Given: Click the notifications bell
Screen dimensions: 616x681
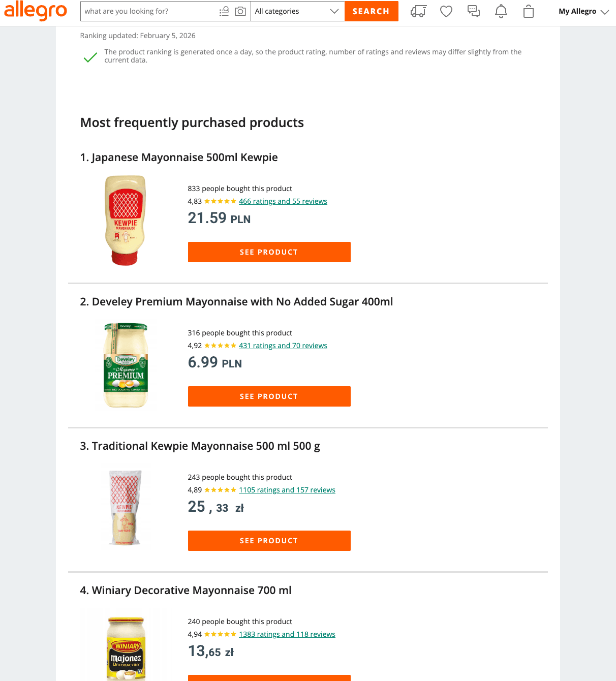Looking at the screenshot, I should [501, 11].
